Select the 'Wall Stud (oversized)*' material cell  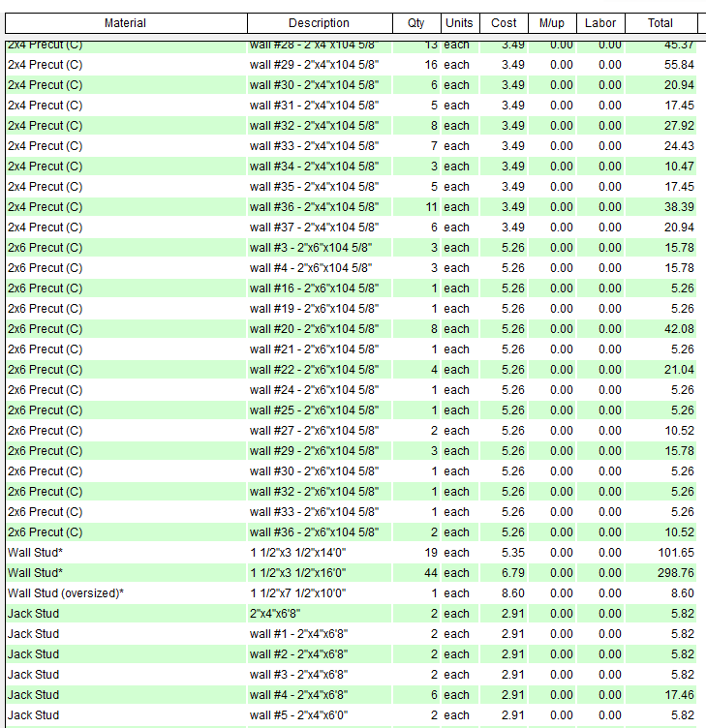[126, 593]
